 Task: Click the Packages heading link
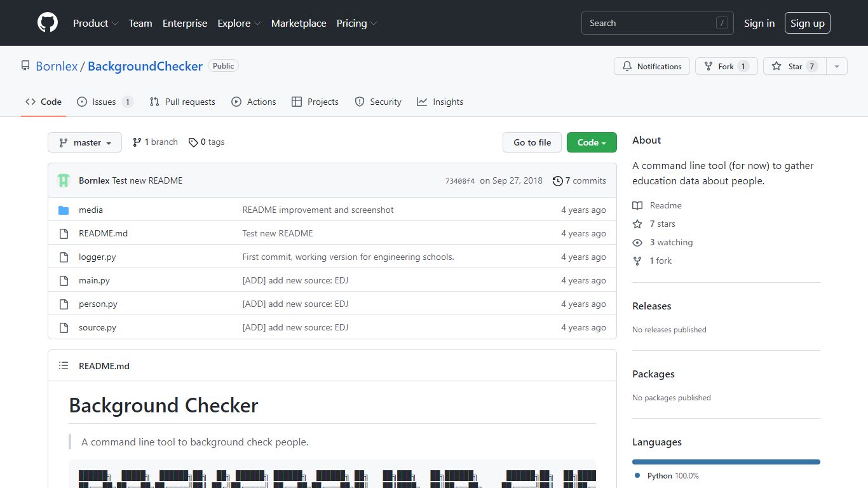click(653, 374)
